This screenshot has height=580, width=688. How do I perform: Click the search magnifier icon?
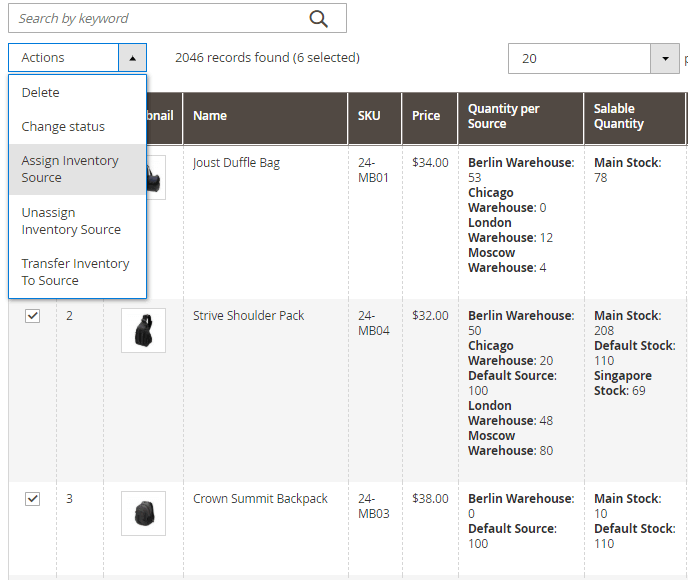click(318, 18)
